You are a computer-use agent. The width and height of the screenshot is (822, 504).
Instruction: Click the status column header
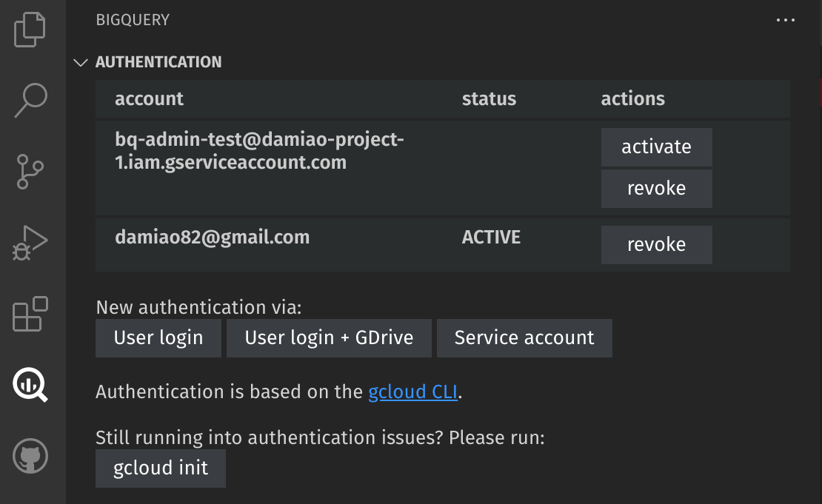click(x=489, y=99)
